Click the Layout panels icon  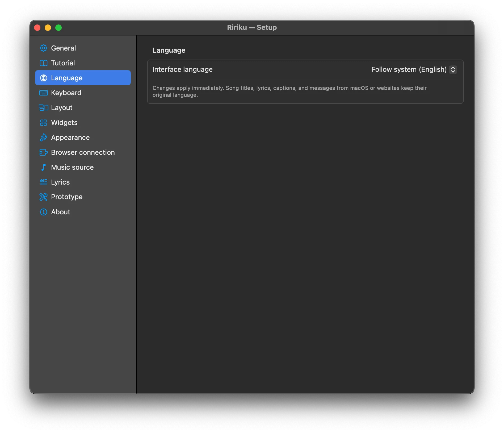43,108
